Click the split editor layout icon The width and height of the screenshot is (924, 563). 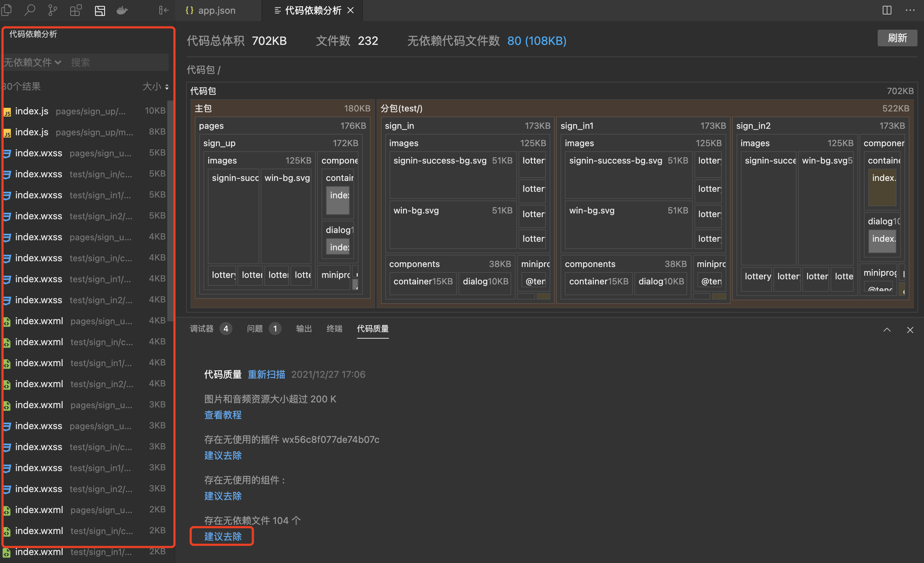coord(886,10)
